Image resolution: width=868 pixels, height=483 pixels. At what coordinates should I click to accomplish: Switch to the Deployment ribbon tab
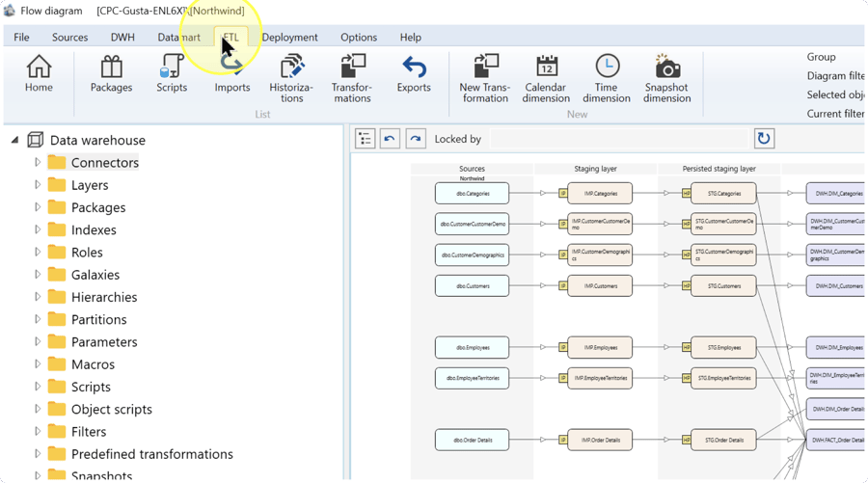pos(289,37)
